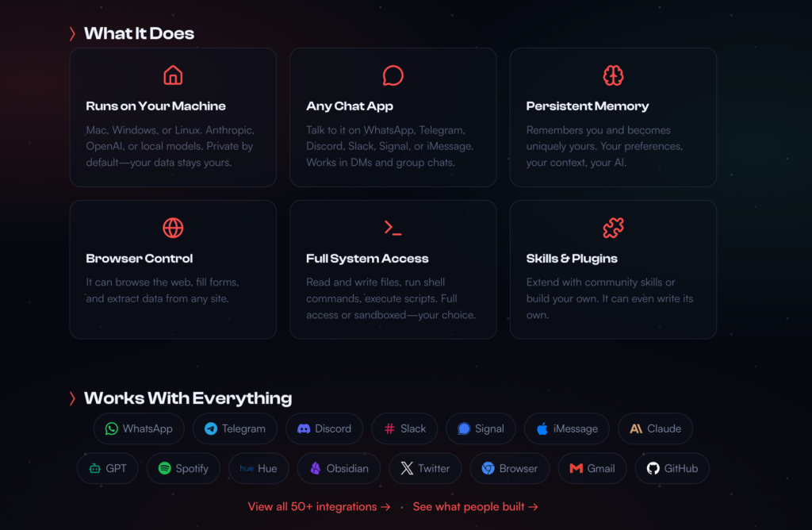Image resolution: width=812 pixels, height=530 pixels.
Task: Select the Telegram integration pill
Action: point(235,428)
